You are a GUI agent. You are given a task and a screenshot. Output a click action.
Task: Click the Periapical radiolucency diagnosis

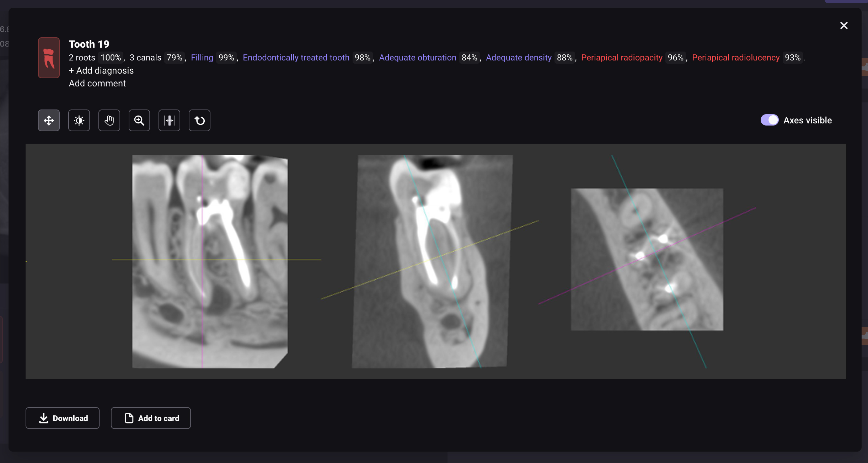pos(735,58)
